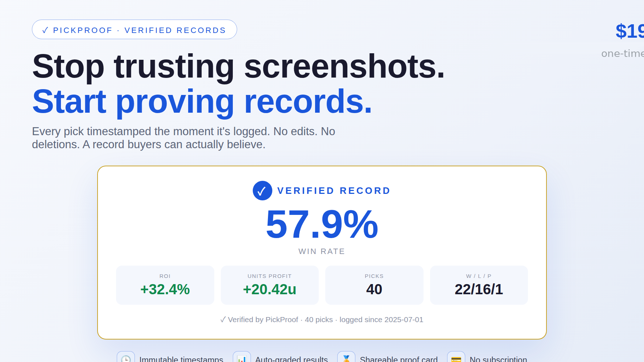Select the W/L/P 22/16/1 tile

coord(479,285)
